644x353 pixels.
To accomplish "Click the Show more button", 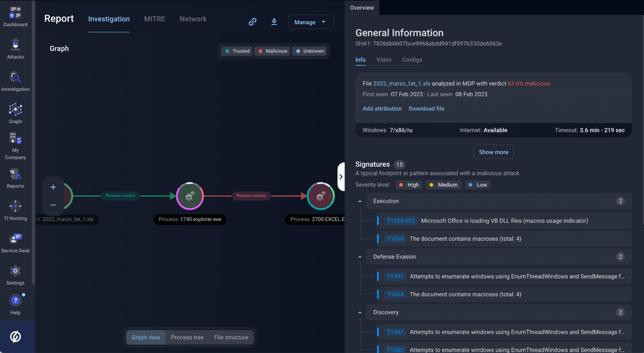I will pos(493,152).
